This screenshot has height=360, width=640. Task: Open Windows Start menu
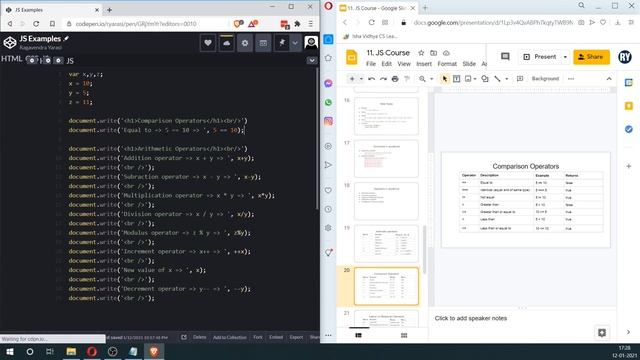click(x=10, y=351)
